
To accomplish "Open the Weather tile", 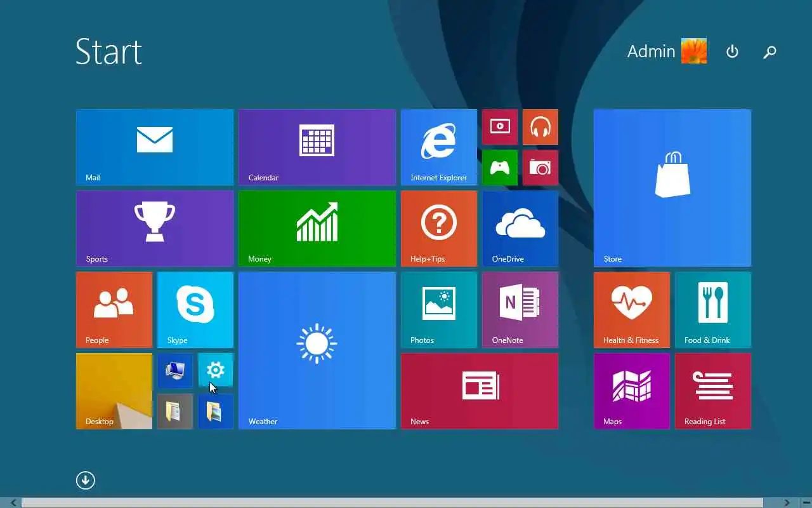I will tap(317, 351).
